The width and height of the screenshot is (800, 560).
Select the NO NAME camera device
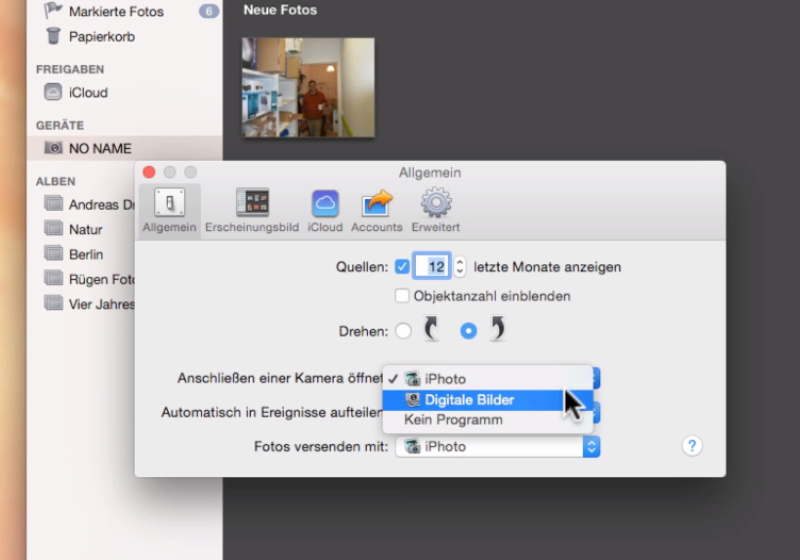coord(99,148)
